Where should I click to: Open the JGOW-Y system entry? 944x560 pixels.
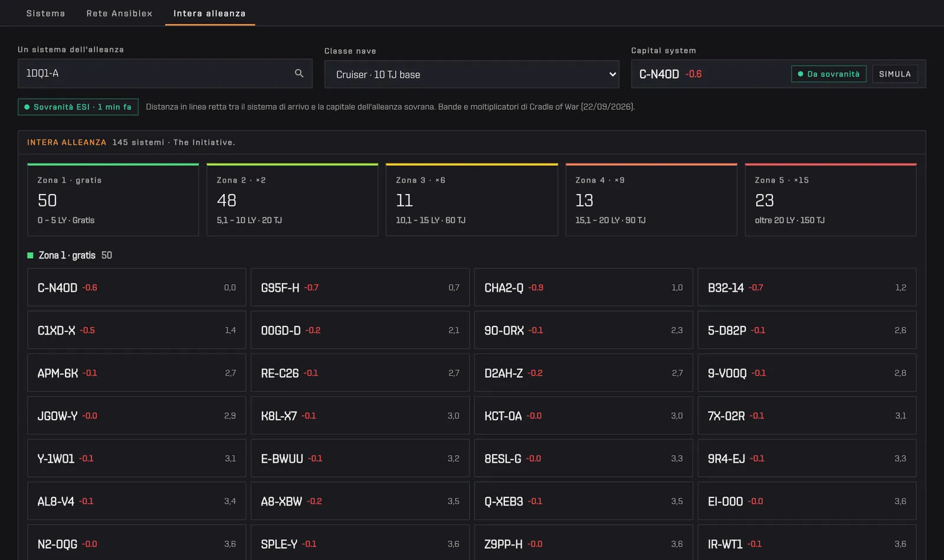(x=136, y=416)
